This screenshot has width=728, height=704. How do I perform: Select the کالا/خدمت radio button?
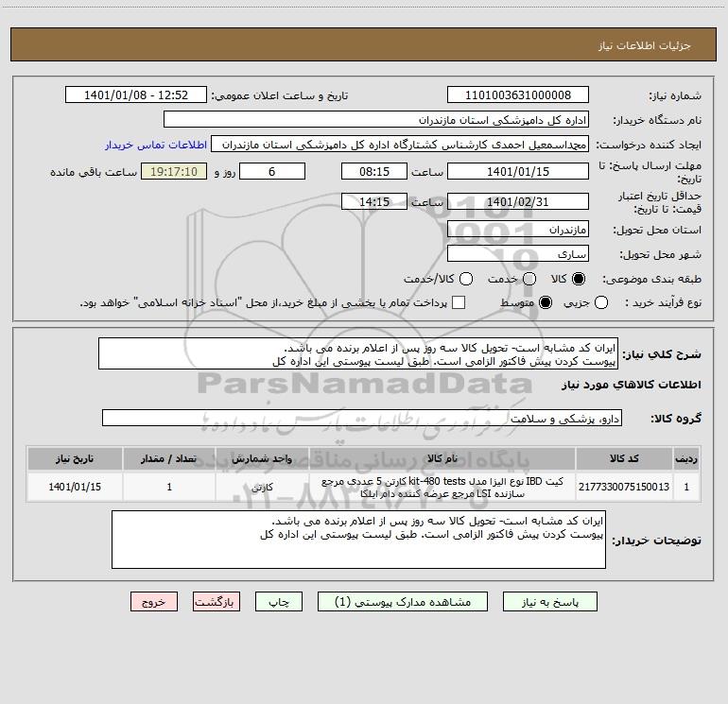[x=466, y=279]
